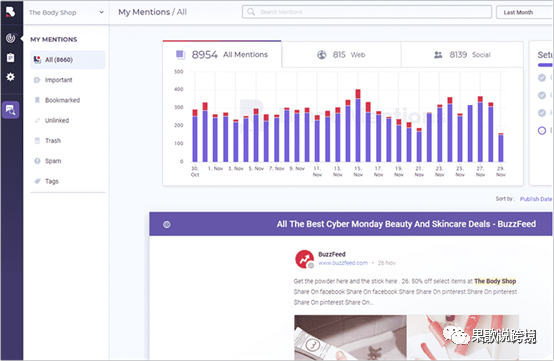This screenshot has height=361, width=554.
Task: Click the circle icon in article header
Action: click(x=167, y=224)
